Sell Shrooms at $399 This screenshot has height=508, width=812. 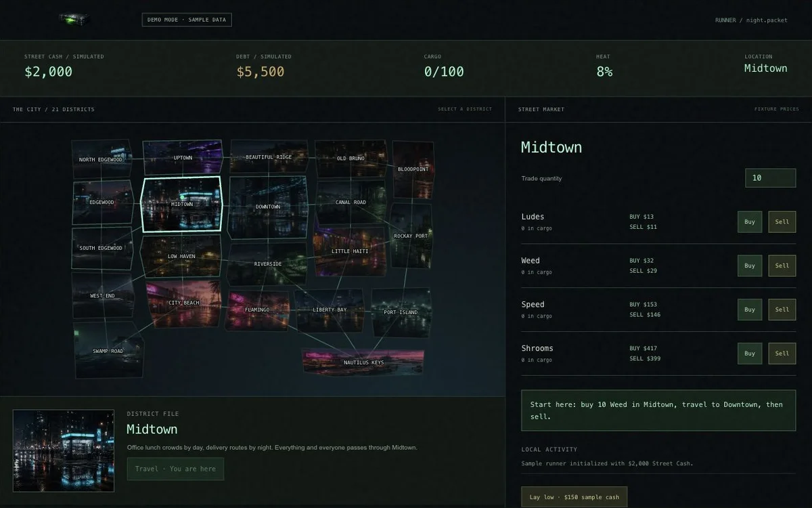coord(782,353)
